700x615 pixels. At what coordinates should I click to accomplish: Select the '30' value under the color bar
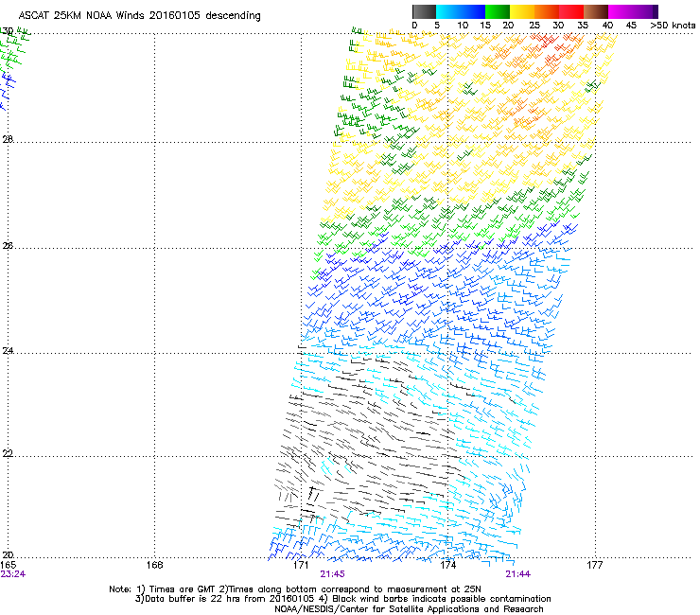558,26
